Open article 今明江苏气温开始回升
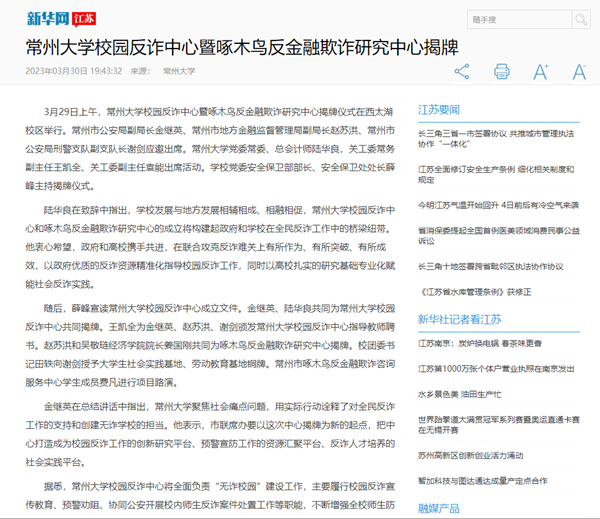Screen dimensions: 600x519 [x=498, y=203]
